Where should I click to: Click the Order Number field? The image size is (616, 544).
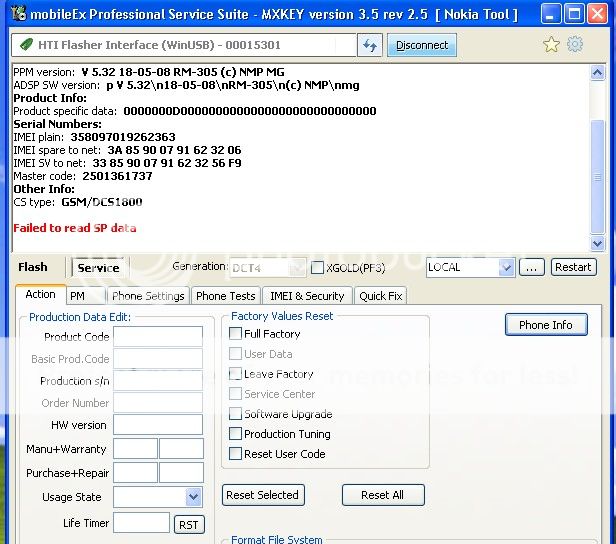click(x=158, y=403)
